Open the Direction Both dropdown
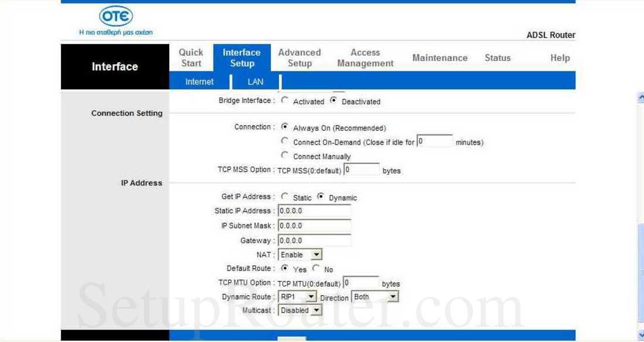 375,296
